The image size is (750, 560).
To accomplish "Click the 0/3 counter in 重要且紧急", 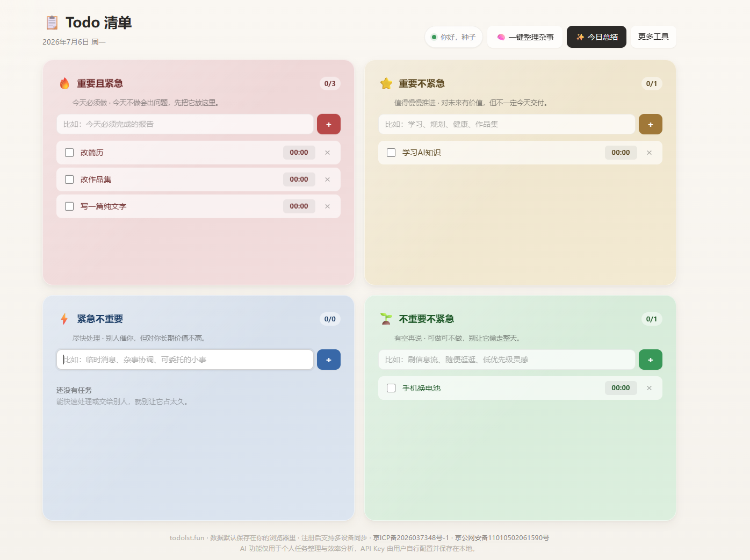I will click(330, 83).
